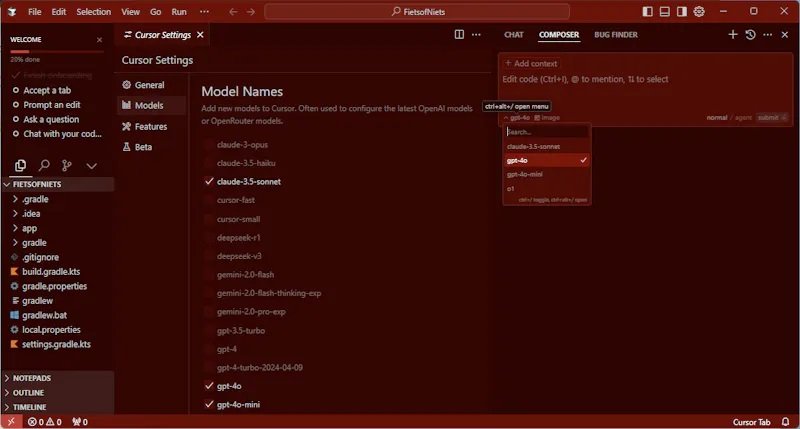
Task: Select the Prompt an edit step
Action: pos(52,105)
